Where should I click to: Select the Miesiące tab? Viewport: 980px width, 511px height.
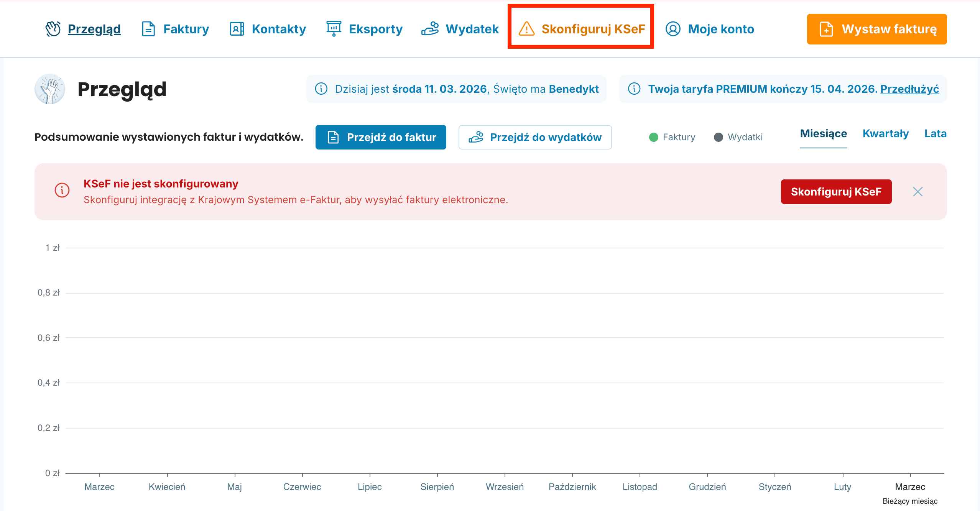point(823,134)
